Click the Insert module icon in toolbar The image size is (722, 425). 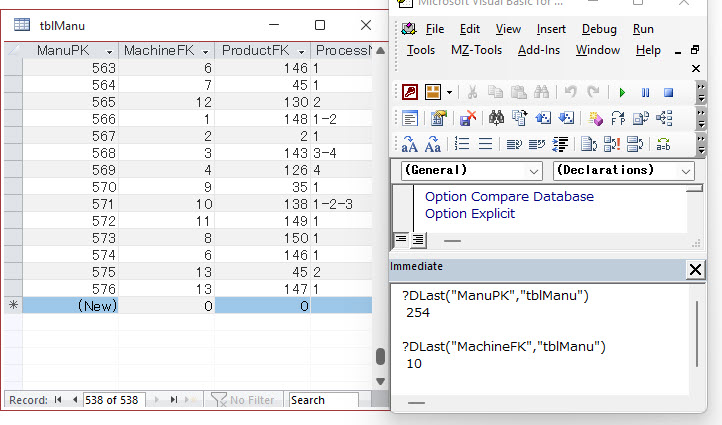click(433, 93)
